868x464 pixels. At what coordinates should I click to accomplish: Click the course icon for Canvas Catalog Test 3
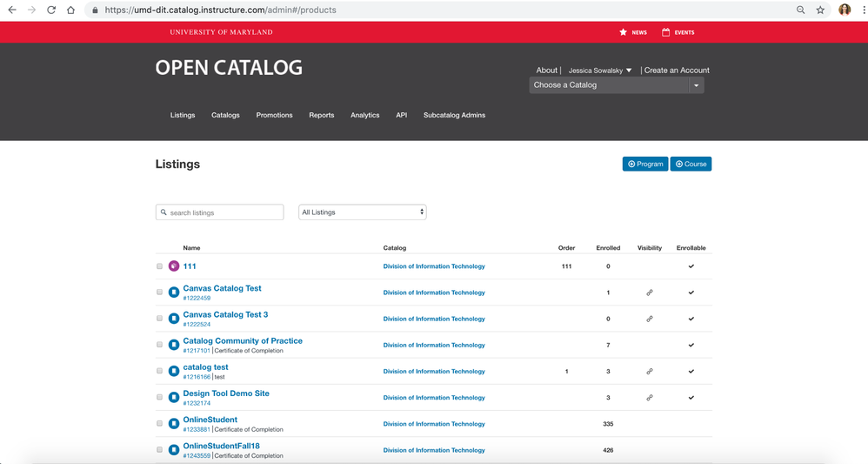click(x=174, y=319)
